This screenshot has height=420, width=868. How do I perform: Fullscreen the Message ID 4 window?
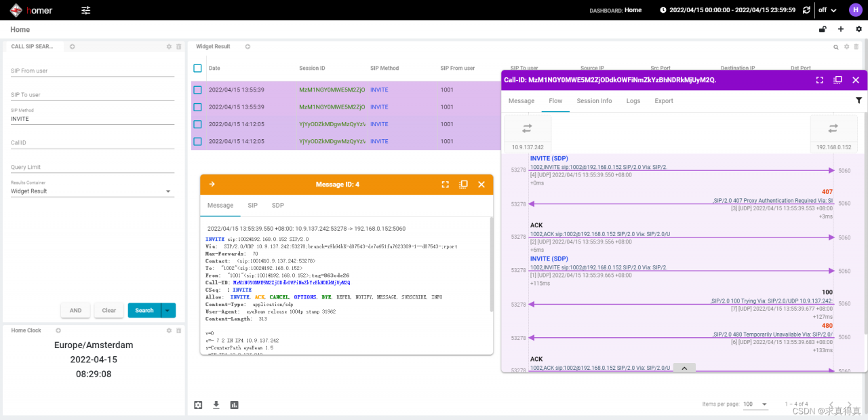tap(446, 185)
